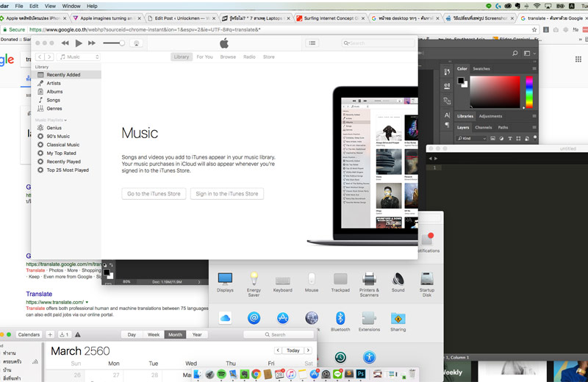The image size is (588, 382).
Task: Click iTunes search field
Action: point(378,43)
